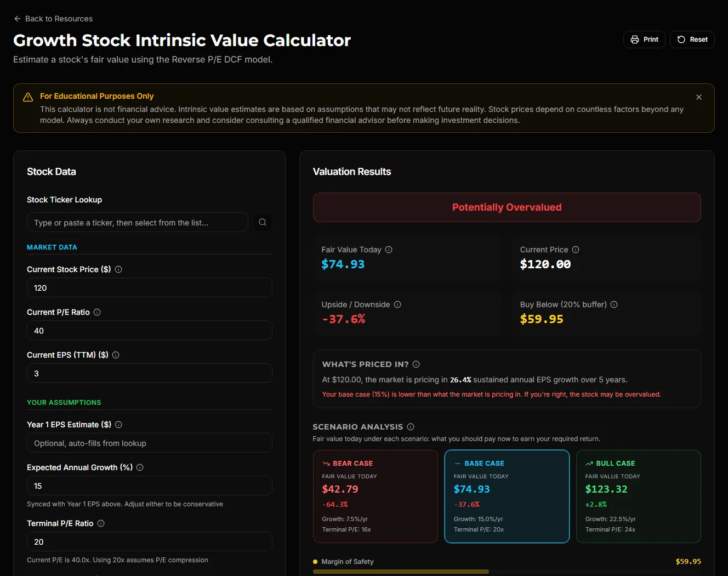Edit the Current Stock Price field
The height and width of the screenshot is (576, 728).
click(x=150, y=287)
